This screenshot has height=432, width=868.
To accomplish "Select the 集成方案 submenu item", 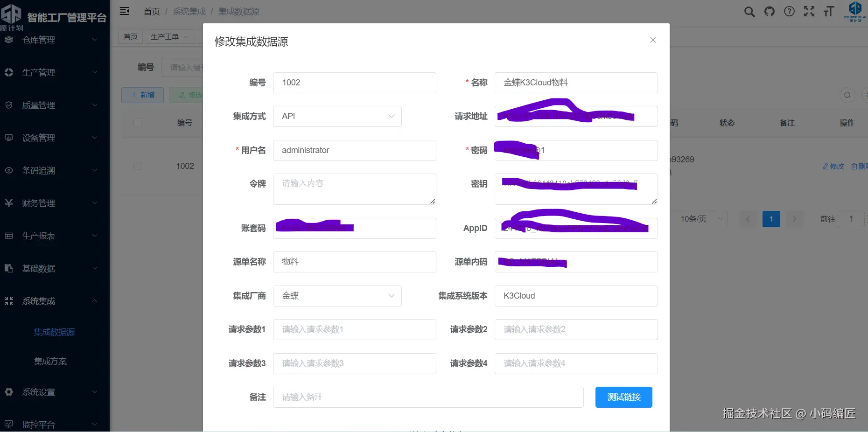I will tap(50, 362).
